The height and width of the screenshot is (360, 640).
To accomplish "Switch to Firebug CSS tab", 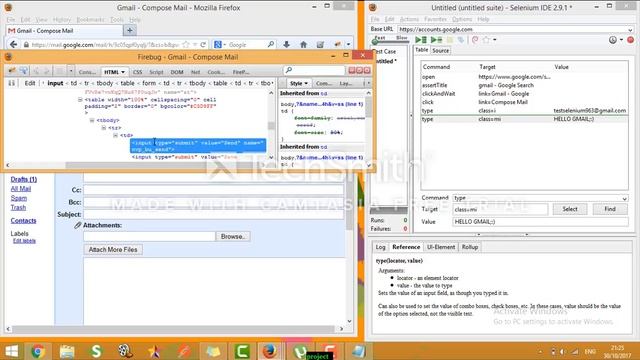I will pyautogui.click(x=138, y=72).
